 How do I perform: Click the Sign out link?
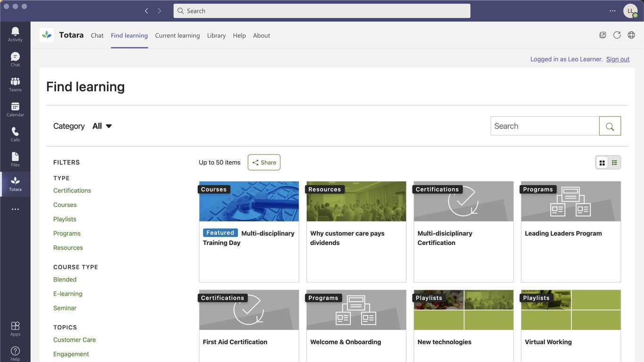click(618, 59)
